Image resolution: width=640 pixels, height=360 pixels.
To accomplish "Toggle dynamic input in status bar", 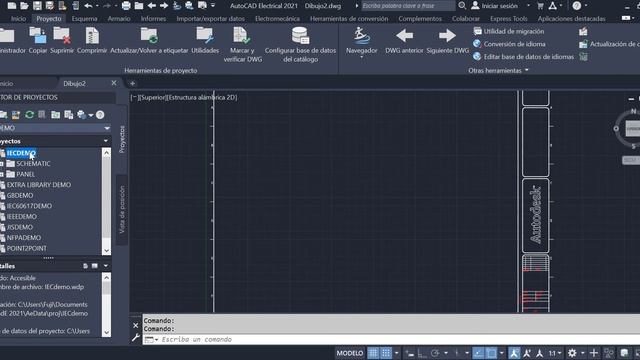I will pos(410,353).
